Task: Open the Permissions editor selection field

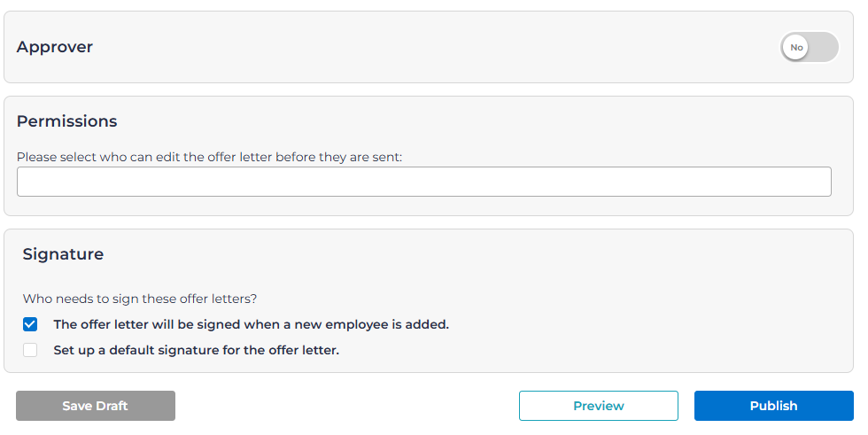Action: tap(423, 182)
